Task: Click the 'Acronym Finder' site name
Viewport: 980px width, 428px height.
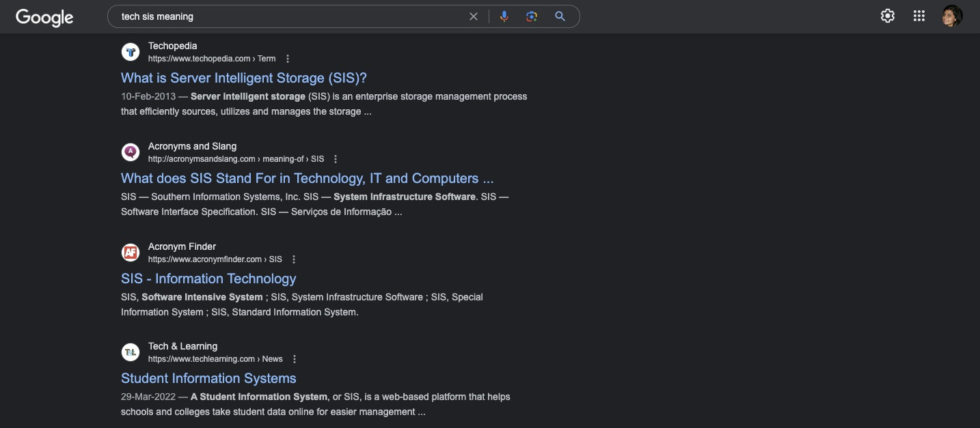Action: coord(182,246)
